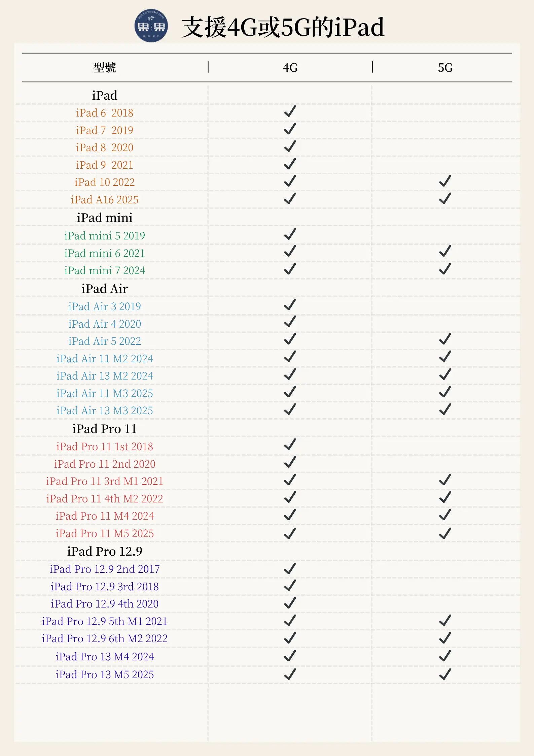Select the 型號 column header
534x756 pixels.
pos(105,68)
